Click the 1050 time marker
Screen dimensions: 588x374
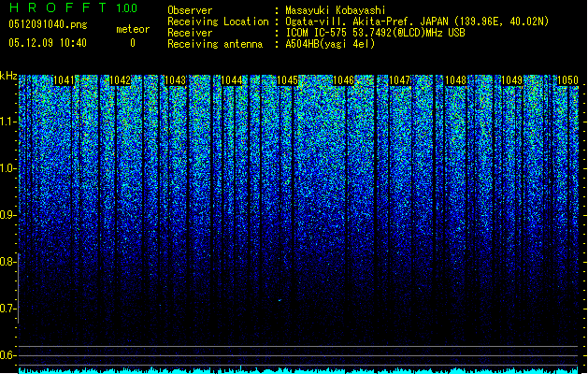pyautogui.click(x=567, y=80)
